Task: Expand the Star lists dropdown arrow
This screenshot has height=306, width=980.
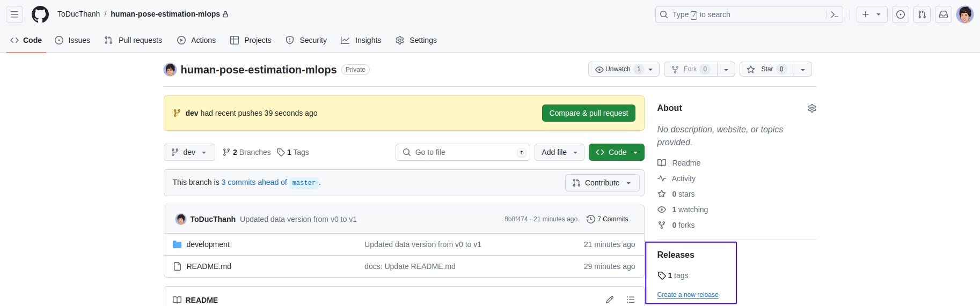Action: click(x=803, y=69)
